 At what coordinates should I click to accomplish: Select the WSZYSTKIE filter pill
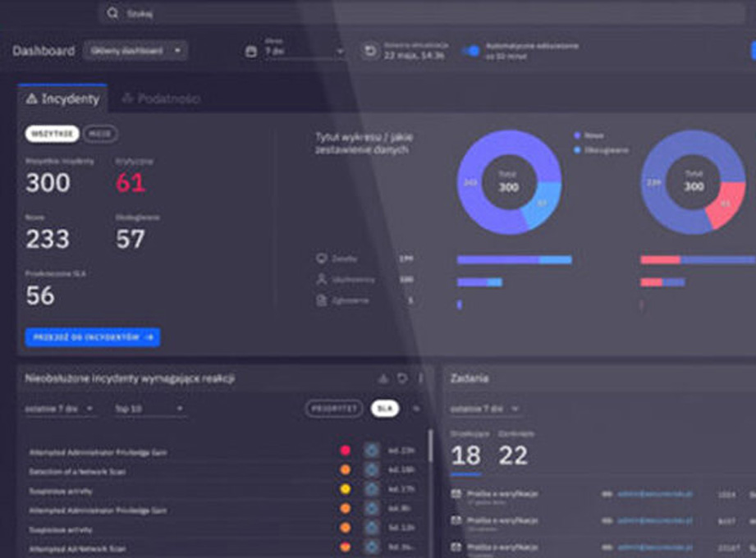51,134
